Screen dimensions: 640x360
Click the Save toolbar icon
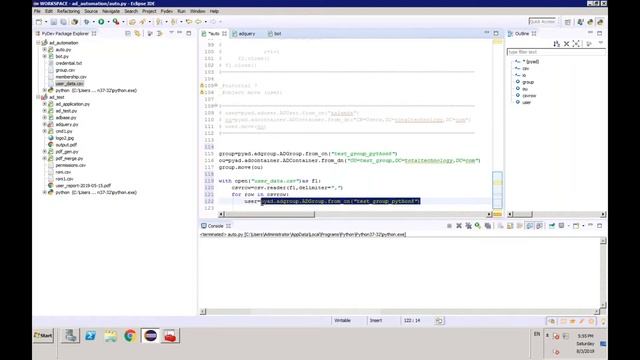click(x=53, y=22)
